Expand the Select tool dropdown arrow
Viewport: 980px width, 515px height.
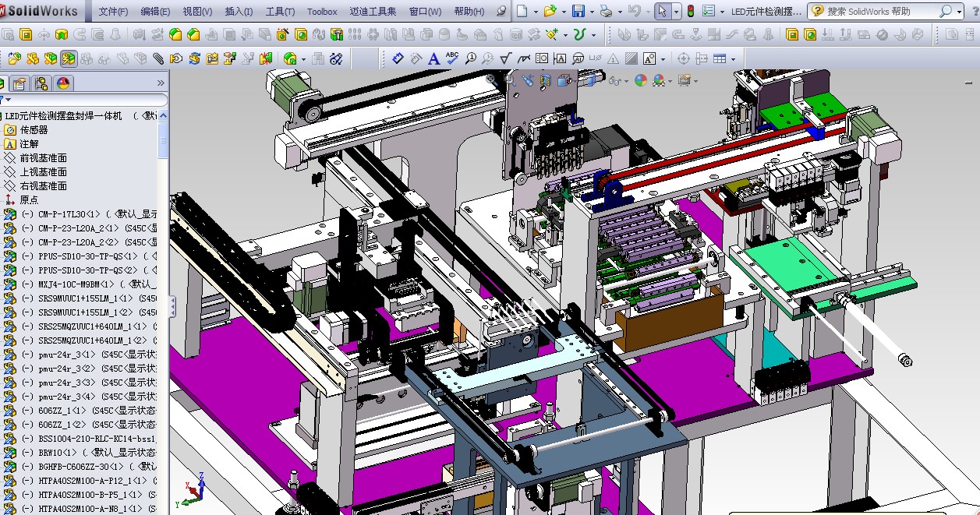point(676,12)
